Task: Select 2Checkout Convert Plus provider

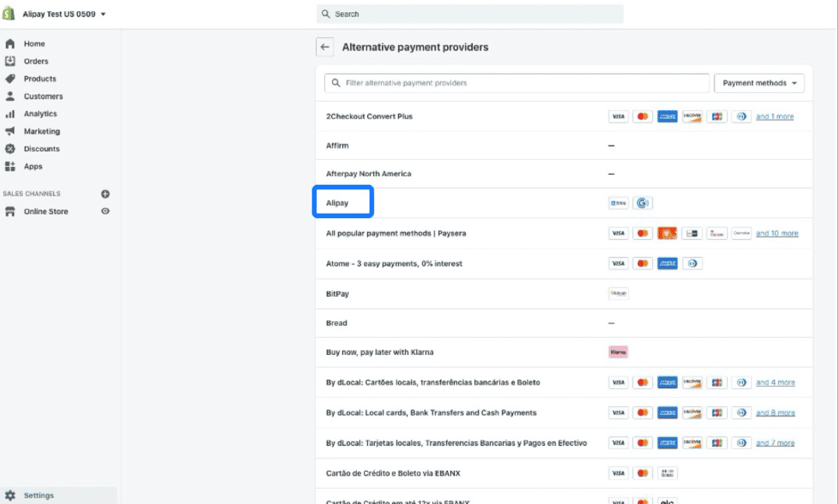Action: [x=369, y=116]
